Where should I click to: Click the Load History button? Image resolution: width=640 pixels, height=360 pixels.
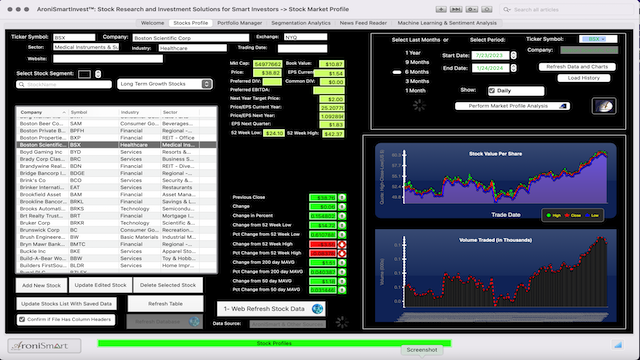pyautogui.click(x=584, y=78)
